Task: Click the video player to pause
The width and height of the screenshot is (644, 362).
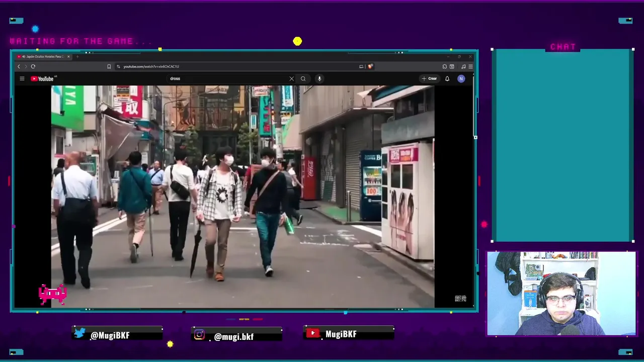Action: tap(243, 196)
